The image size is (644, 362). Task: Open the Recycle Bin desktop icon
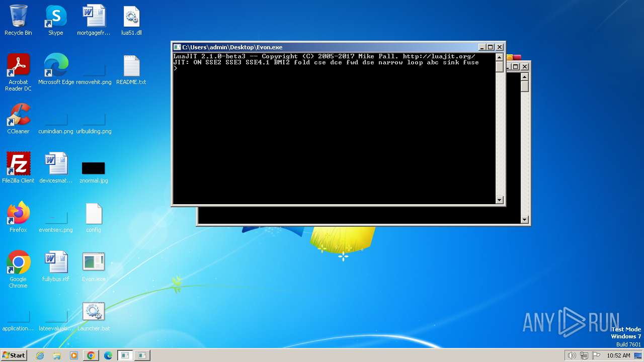(x=18, y=20)
